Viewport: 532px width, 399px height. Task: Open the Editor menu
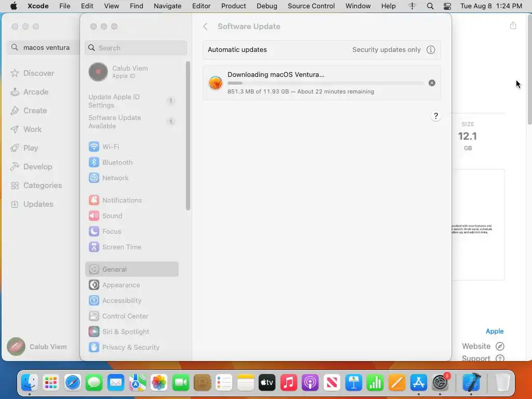point(201,6)
